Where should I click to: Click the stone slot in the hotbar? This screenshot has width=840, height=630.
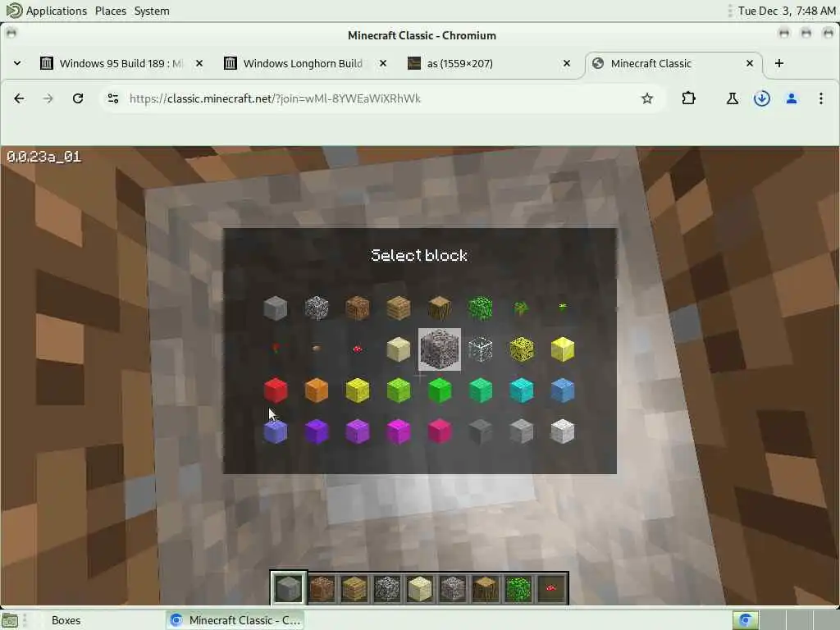click(x=289, y=587)
